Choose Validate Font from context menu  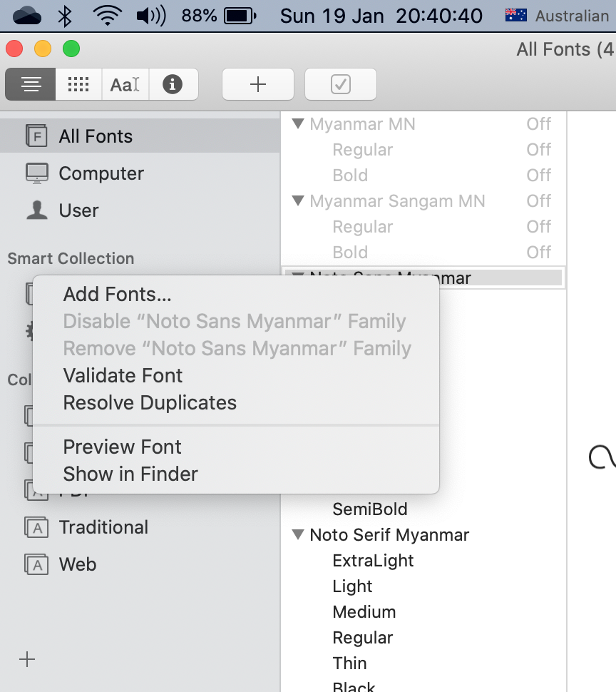(x=123, y=375)
